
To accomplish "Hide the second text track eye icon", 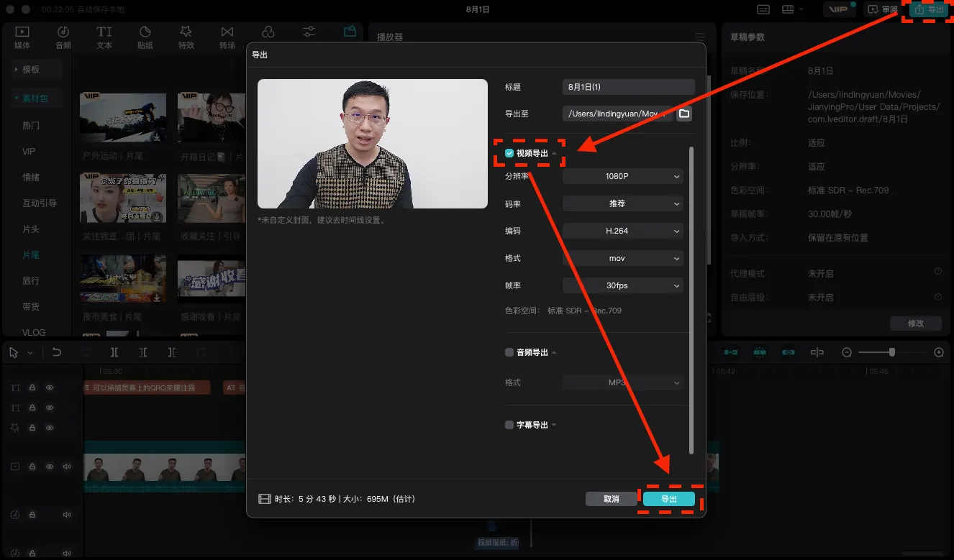I will (50, 408).
